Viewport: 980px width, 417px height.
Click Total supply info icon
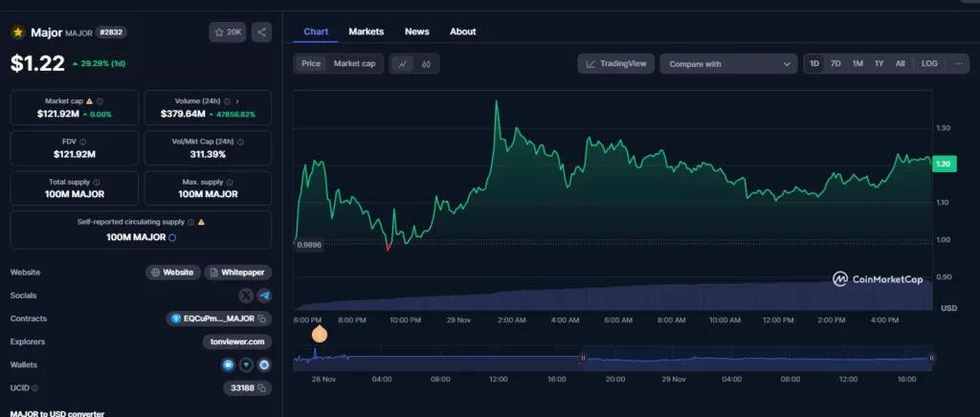tap(96, 183)
